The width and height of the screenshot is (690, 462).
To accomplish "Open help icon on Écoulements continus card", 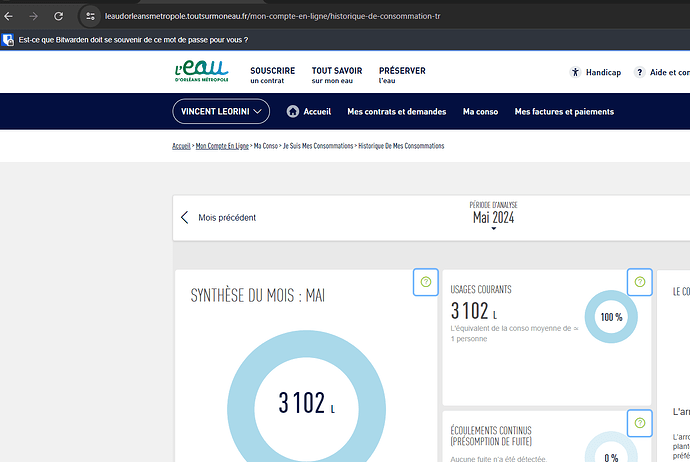I will click(639, 424).
